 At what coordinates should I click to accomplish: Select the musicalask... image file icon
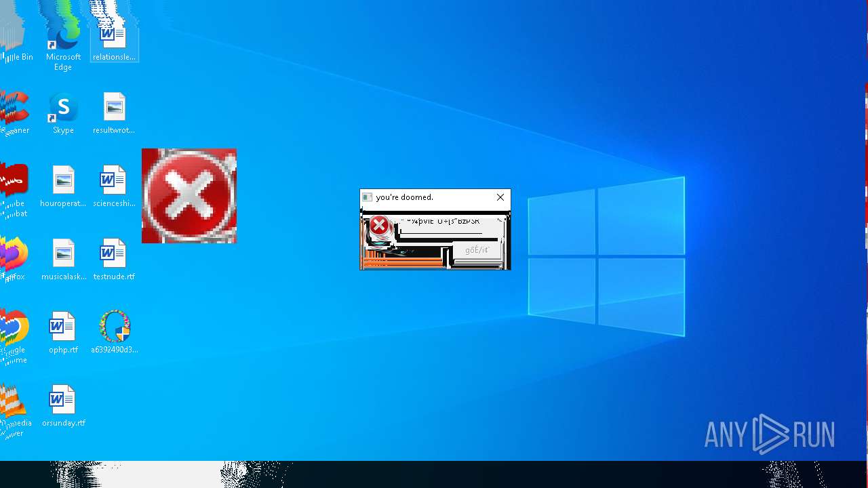click(x=63, y=259)
